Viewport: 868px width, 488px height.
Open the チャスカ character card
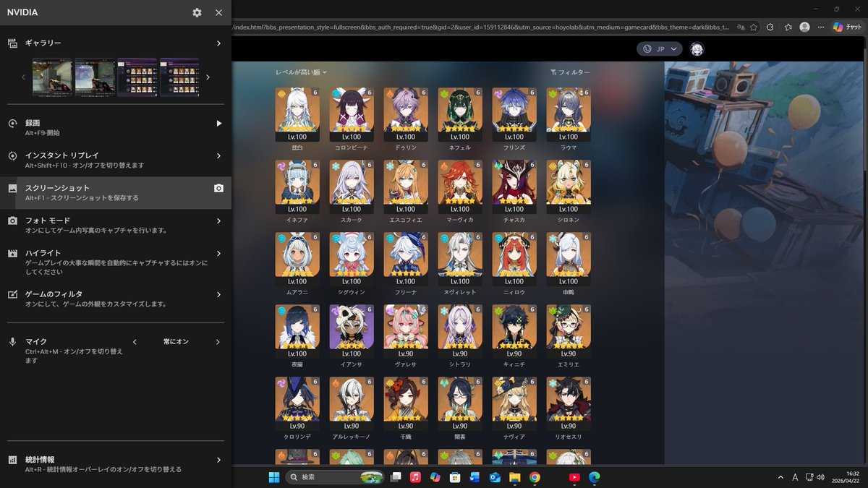coord(514,188)
